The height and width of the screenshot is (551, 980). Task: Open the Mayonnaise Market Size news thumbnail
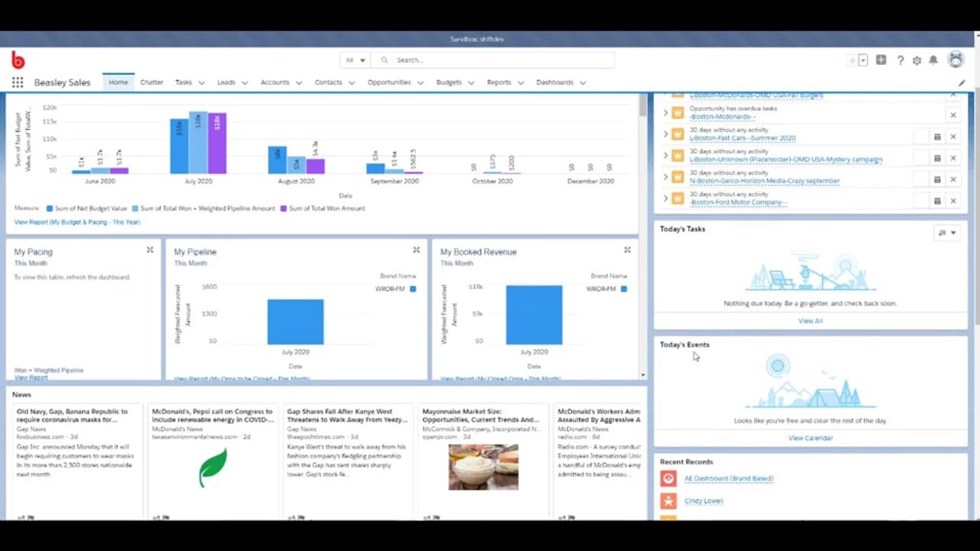[483, 467]
